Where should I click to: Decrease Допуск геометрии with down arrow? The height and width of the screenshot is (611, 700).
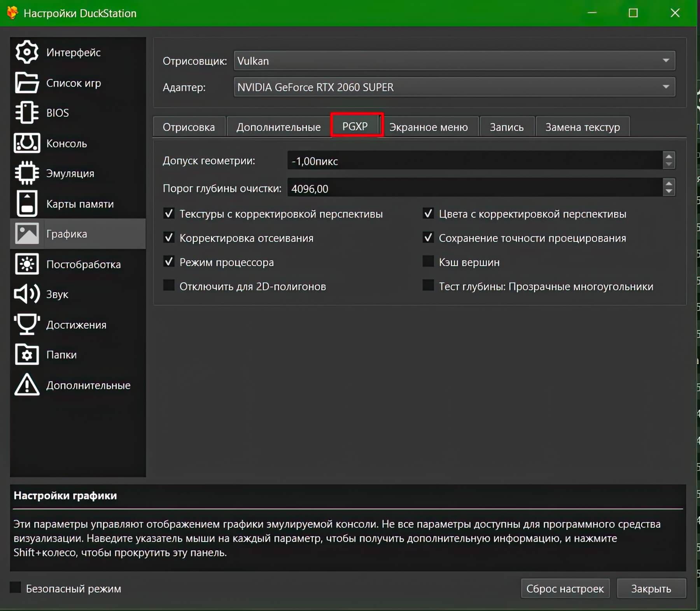point(668,164)
